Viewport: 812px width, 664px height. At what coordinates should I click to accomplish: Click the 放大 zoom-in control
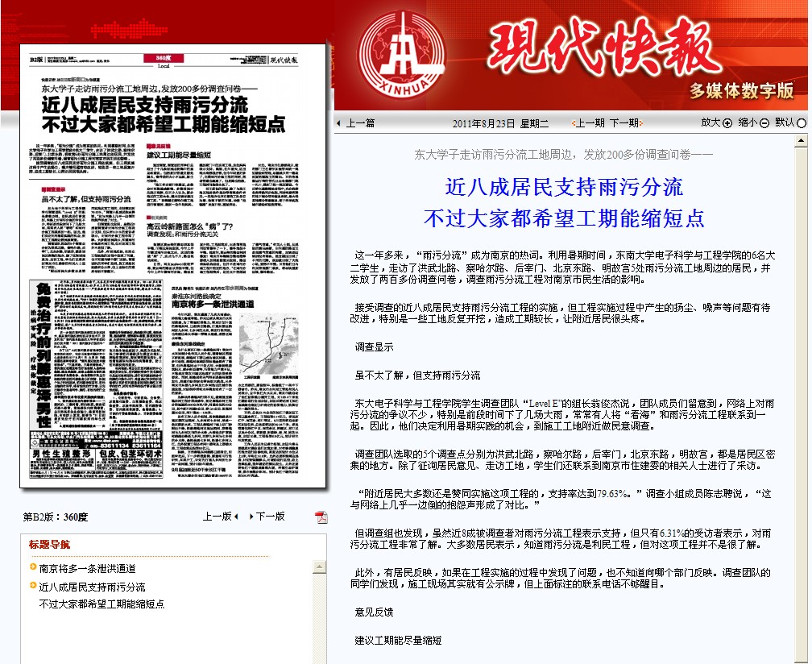pos(716,122)
